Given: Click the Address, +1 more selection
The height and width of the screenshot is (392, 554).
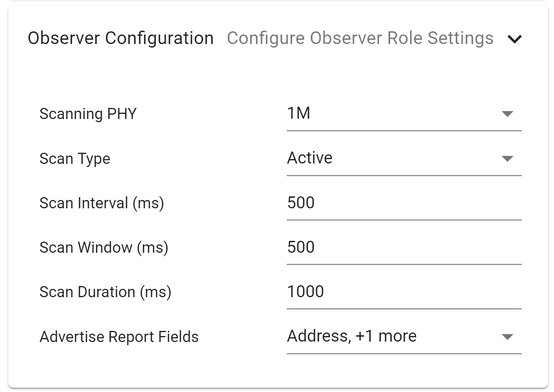Looking at the screenshot, I should coord(351,336).
